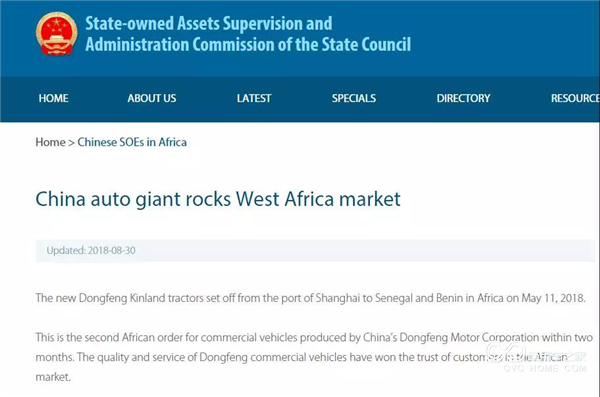Viewport: 600px width, 397px height.
Task: Open the ABOUT US menu item
Action: (152, 98)
